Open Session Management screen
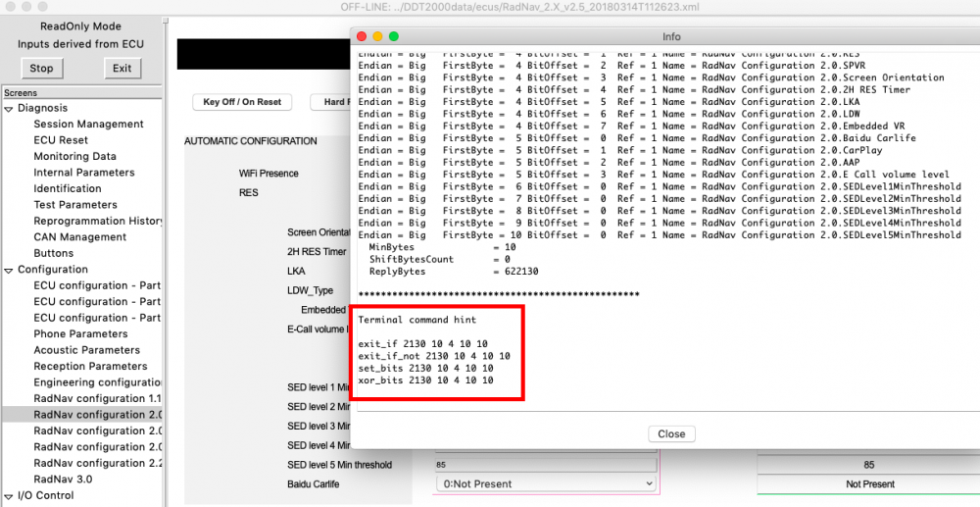This screenshot has width=980, height=507. coord(89,124)
